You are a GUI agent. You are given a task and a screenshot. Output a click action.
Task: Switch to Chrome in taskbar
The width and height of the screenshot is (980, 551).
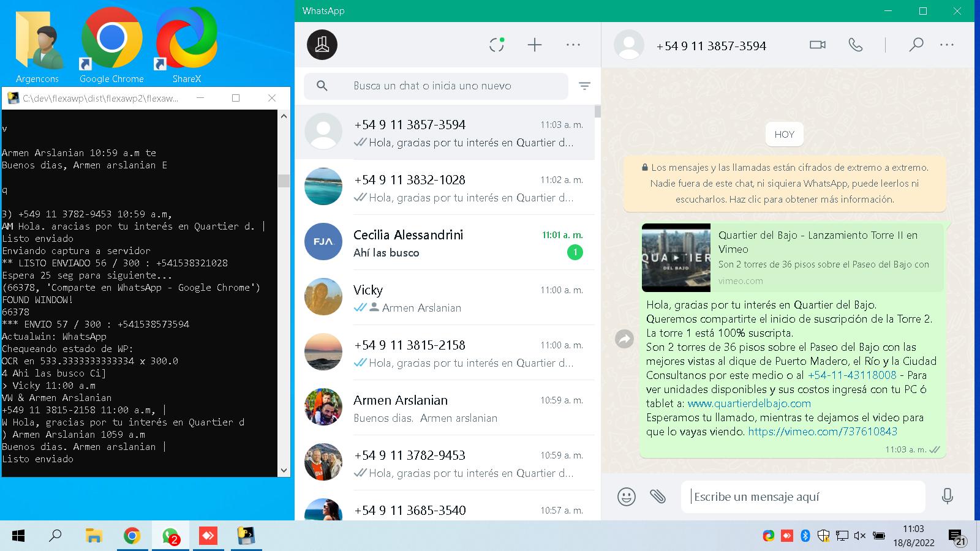coord(132,536)
